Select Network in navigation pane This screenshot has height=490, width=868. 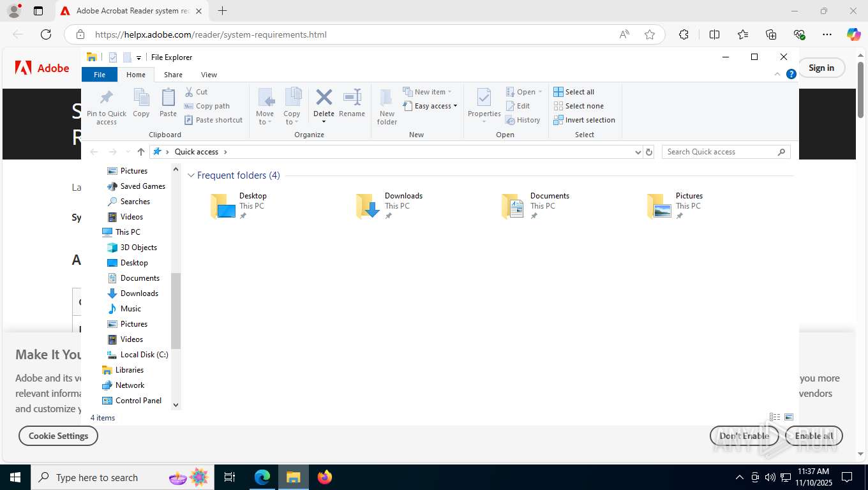[x=123, y=385]
